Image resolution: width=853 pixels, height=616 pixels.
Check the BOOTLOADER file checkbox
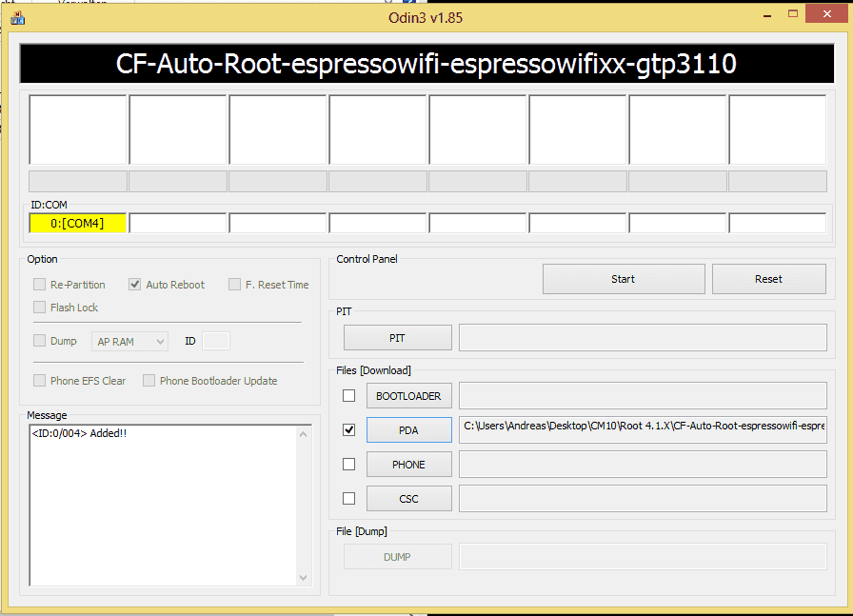[348, 396]
